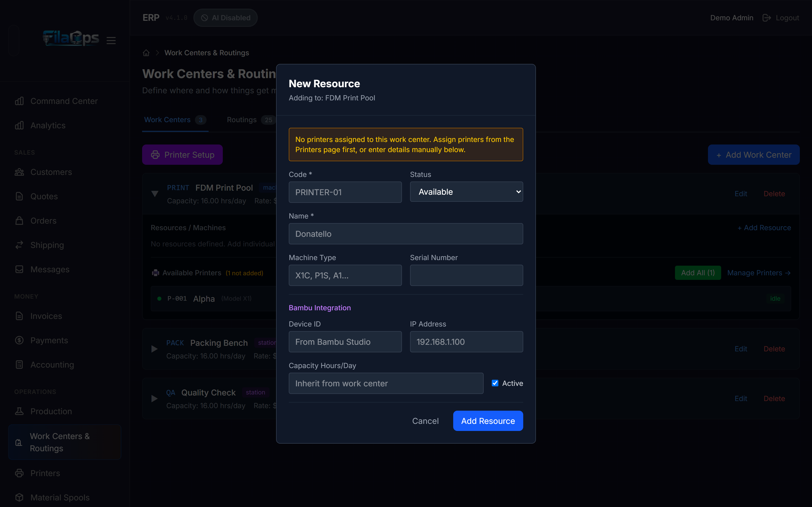Click the hamburger menu icon beside FilaOps logo
The width and height of the screenshot is (812, 507).
111,41
